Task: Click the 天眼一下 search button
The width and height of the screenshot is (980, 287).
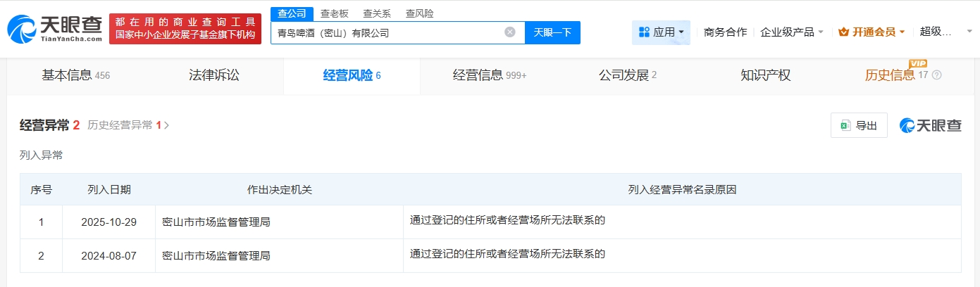Action: tap(552, 32)
